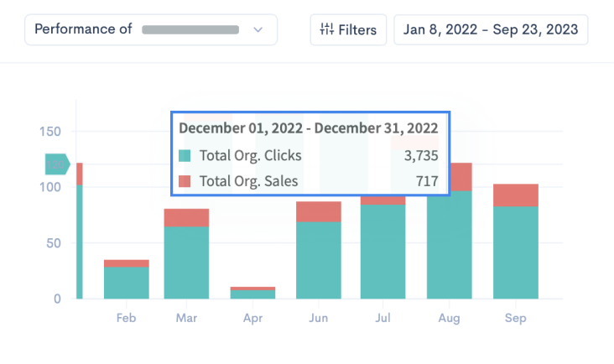Open the Performance of dropdown
Image resolution: width=614 pixels, height=364 pixels.
tap(151, 29)
